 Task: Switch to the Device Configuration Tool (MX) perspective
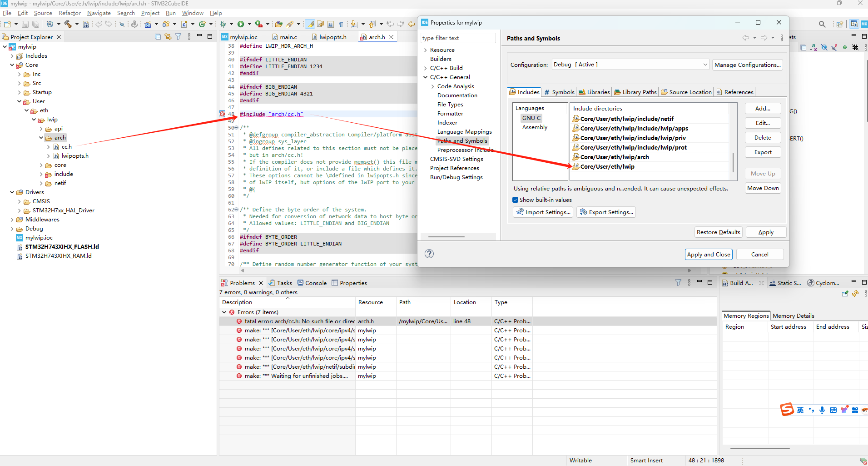(864, 24)
